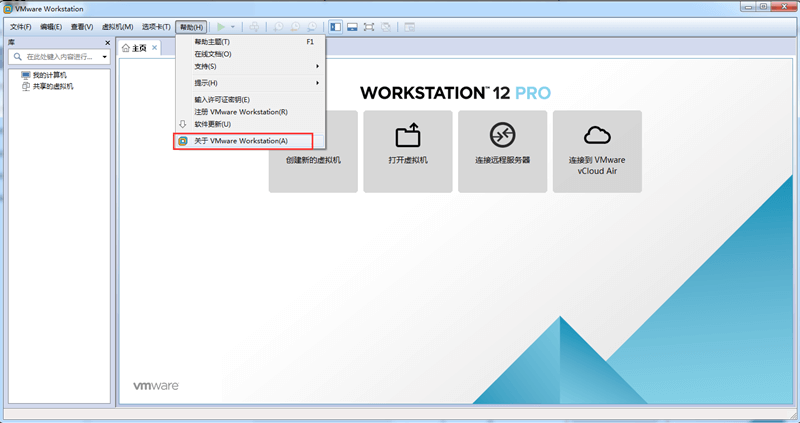Click the VMware Workstation title bar icon
The height and width of the screenshot is (423, 800).
click(x=8, y=9)
